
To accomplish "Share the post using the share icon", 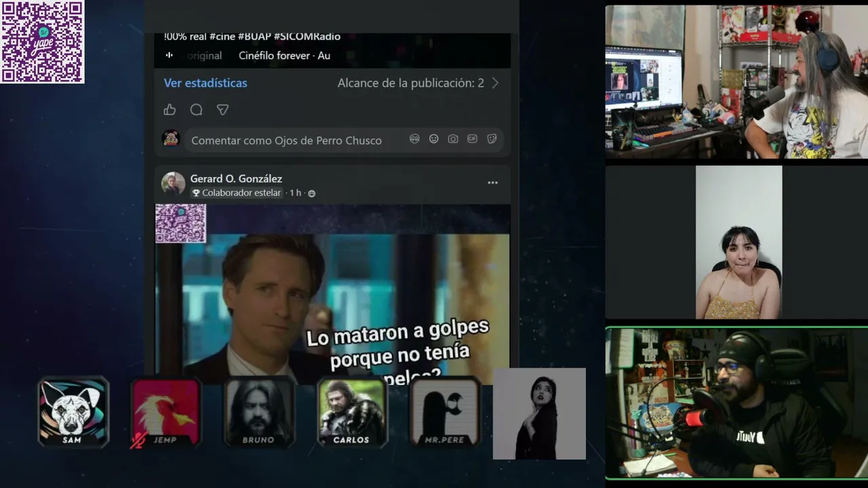I will pyautogui.click(x=222, y=110).
